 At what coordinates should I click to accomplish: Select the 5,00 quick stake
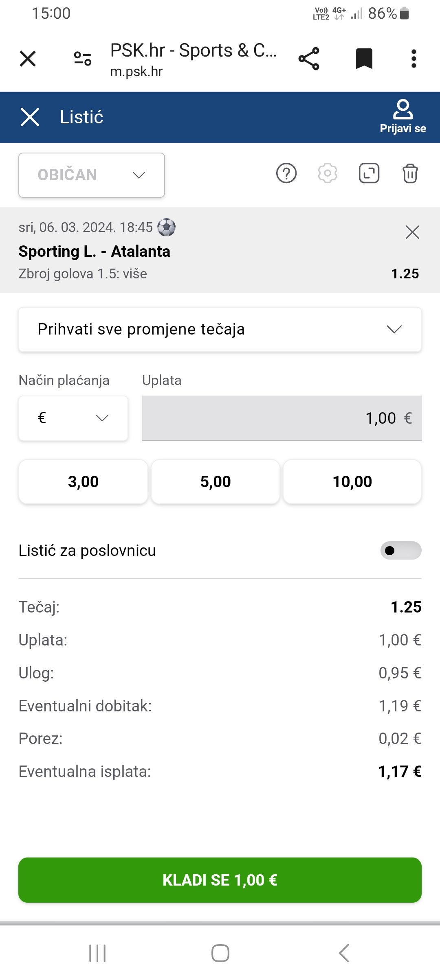pyautogui.click(x=216, y=482)
